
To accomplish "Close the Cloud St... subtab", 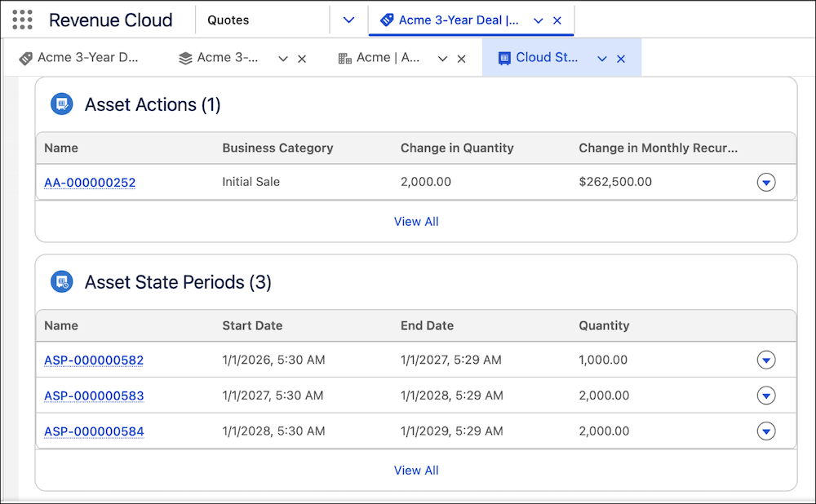I will click(x=621, y=59).
